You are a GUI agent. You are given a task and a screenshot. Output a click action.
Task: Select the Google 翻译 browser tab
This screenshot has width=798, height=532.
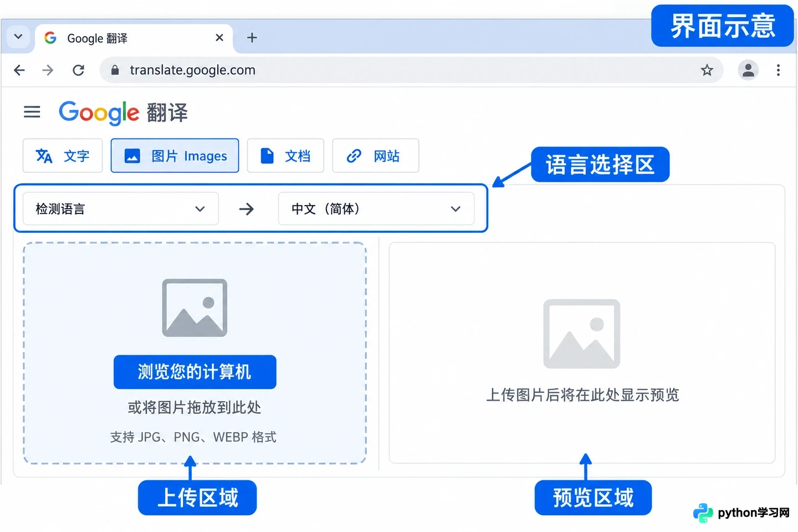[x=134, y=38]
